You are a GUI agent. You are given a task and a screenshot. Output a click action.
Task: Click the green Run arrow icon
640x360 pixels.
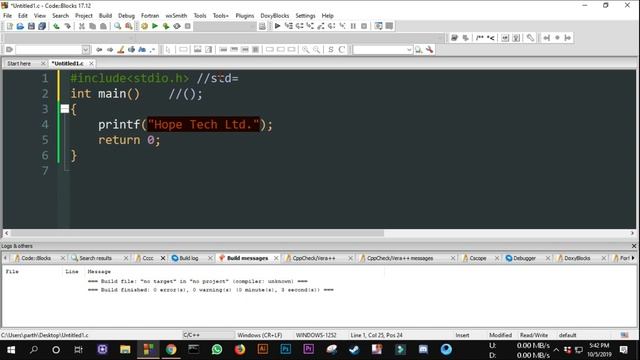[x=155, y=26]
